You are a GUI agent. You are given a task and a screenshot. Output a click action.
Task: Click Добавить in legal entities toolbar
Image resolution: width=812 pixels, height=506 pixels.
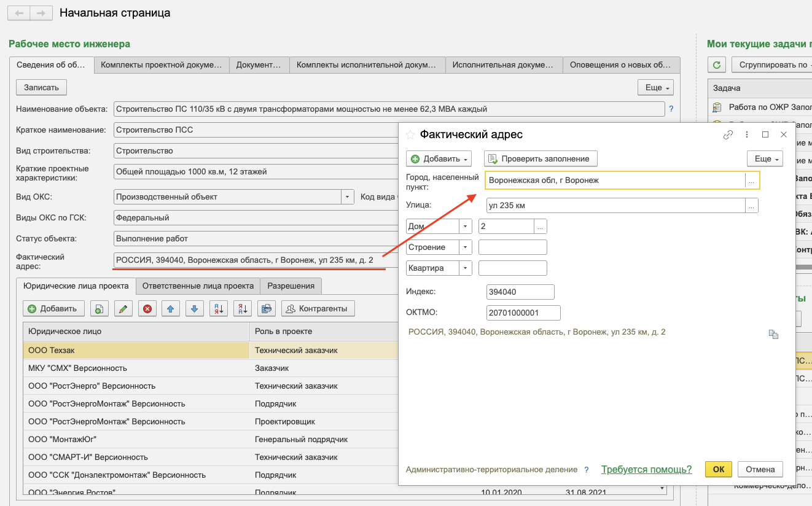tap(53, 308)
